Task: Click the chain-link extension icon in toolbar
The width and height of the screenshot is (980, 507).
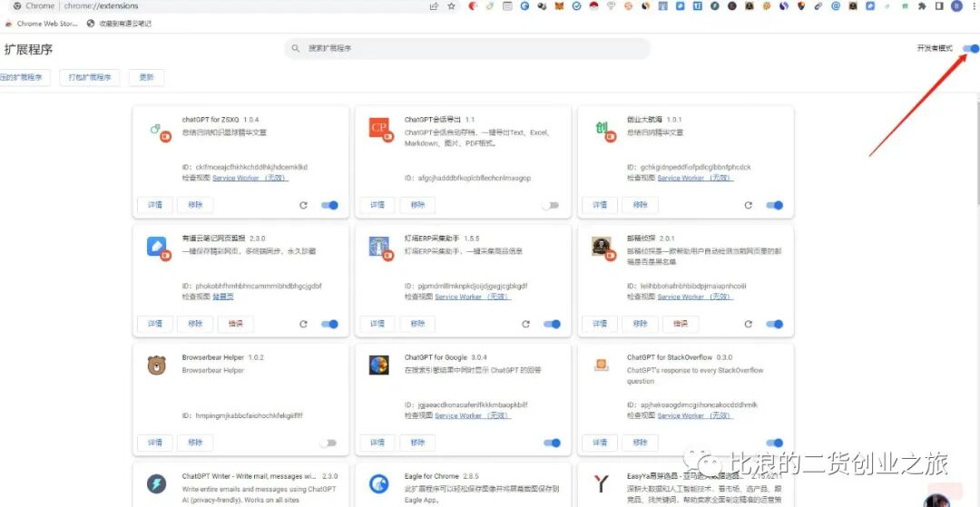Action: click(818, 6)
